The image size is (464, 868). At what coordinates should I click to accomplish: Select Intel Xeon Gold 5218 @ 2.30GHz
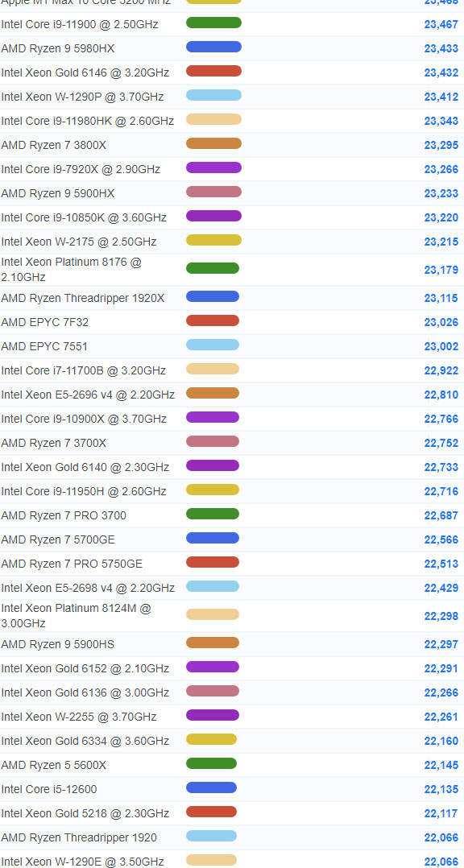(x=85, y=813)
